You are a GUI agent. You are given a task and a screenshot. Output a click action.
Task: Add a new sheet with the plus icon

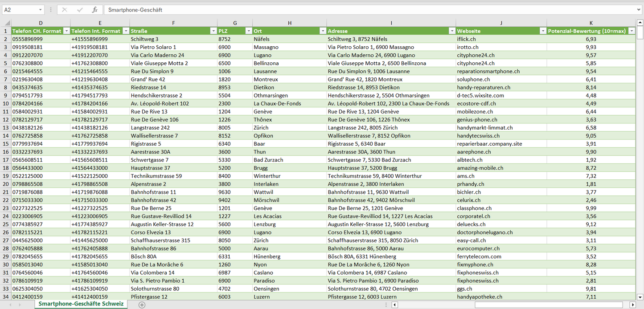[142, 305]
